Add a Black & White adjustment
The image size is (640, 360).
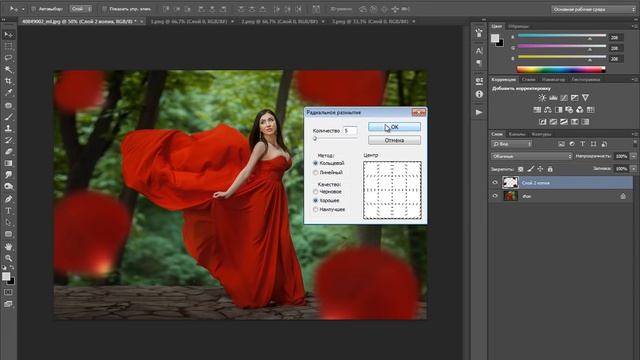coord(558,110)
